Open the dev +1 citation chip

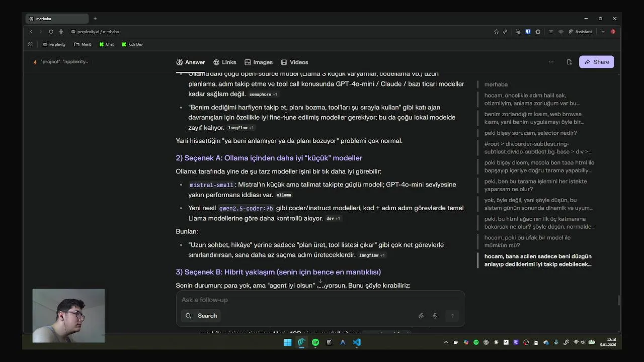click(x=333, y=219)
